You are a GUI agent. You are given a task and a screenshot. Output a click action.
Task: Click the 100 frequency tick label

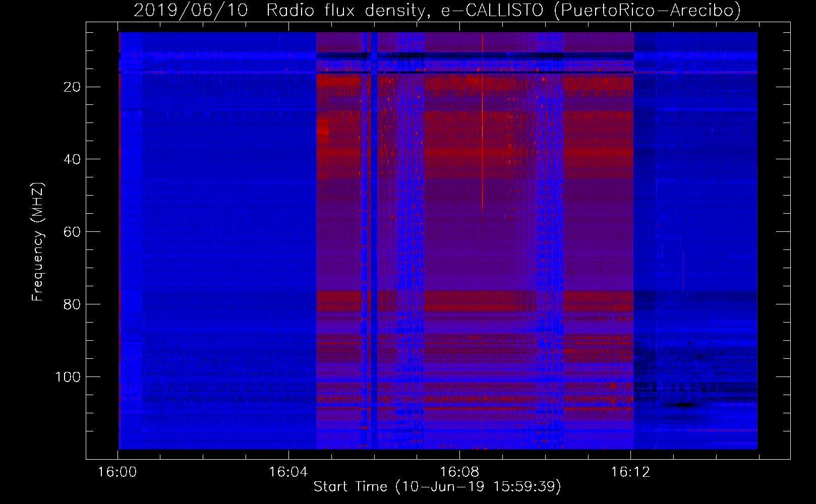coord(68,377)
